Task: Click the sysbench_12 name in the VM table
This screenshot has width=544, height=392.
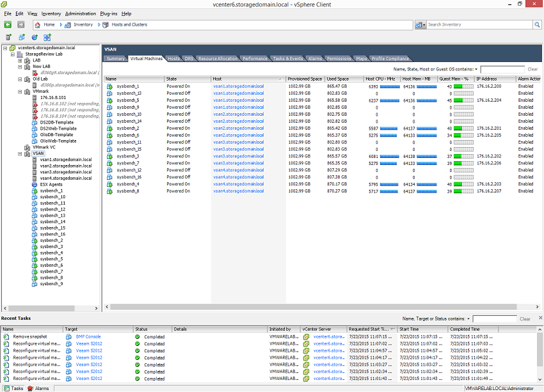Action: (129, 170)
